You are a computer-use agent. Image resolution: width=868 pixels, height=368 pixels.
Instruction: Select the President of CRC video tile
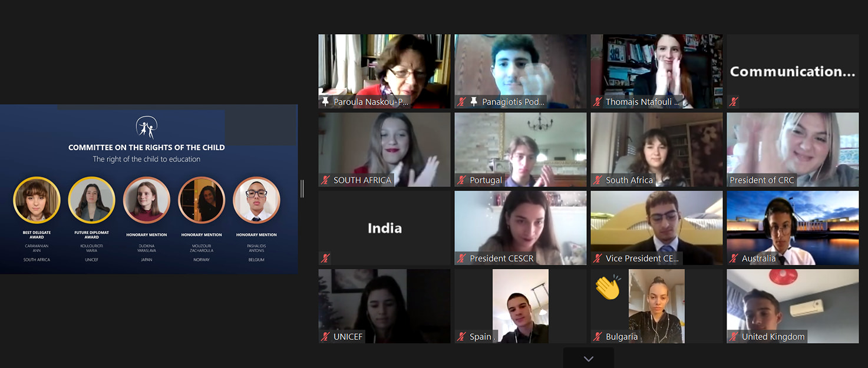click(793, 150)
